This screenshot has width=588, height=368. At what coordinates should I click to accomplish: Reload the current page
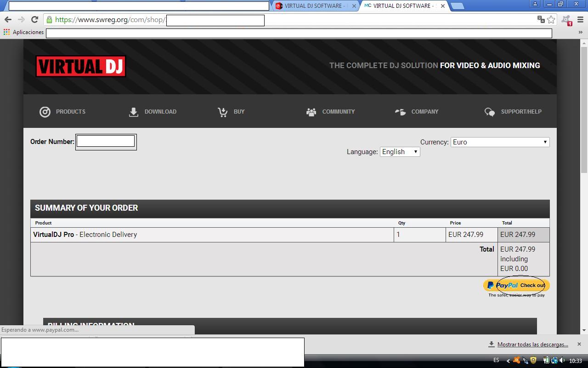[34, 19]
